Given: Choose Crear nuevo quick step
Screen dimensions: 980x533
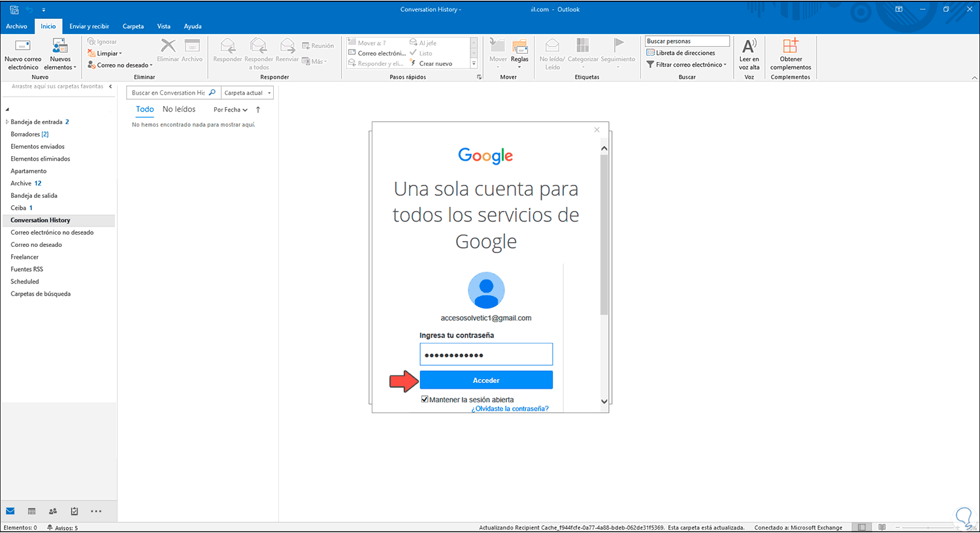Looking at the screenshot, I should 431,64.
